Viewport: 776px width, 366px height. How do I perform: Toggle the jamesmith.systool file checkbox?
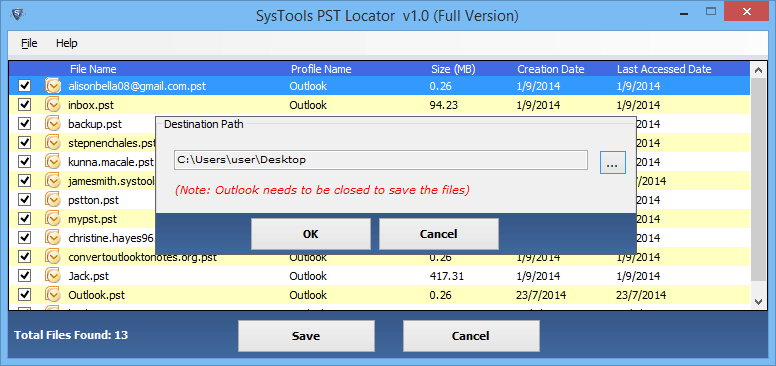point(24,181)
